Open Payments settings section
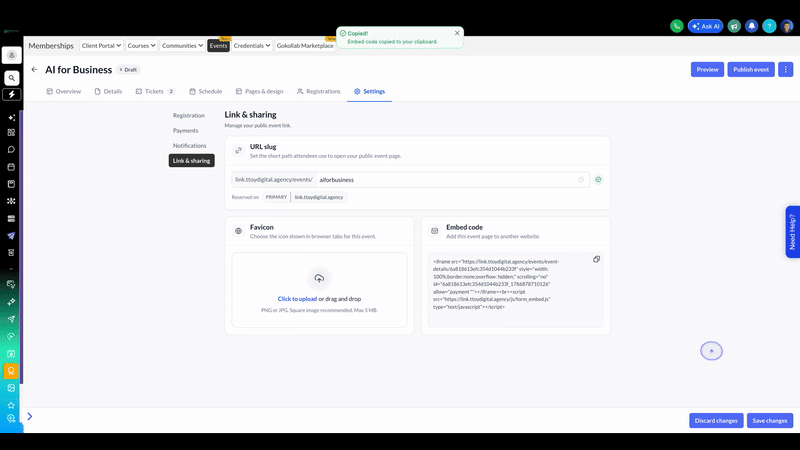The width and height of the screenshot is (800, 450). click(x=185, y=131)
